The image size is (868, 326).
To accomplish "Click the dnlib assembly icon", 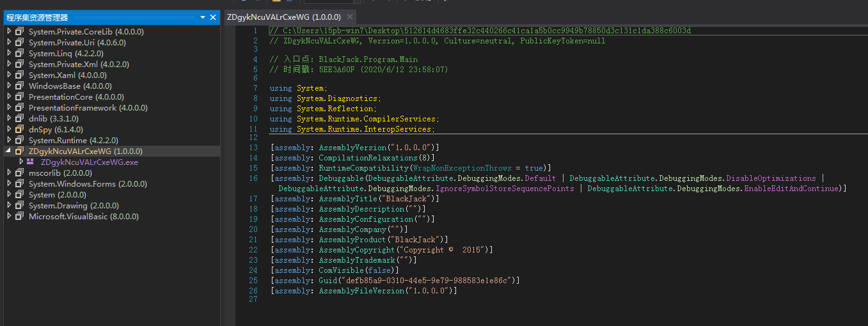I will tap(19, 118).
